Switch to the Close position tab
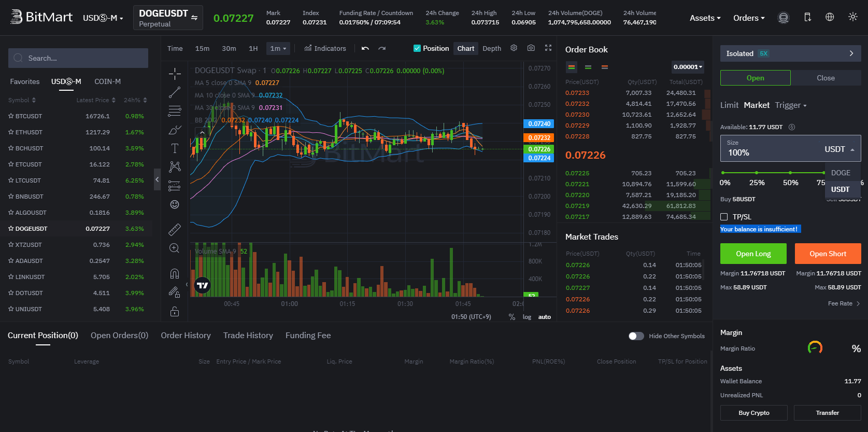 [826, 78]
